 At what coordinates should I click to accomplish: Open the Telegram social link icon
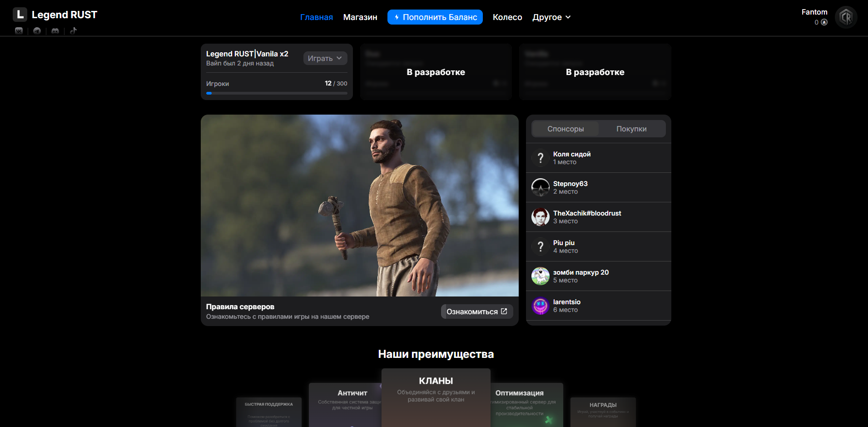(37, 31)
